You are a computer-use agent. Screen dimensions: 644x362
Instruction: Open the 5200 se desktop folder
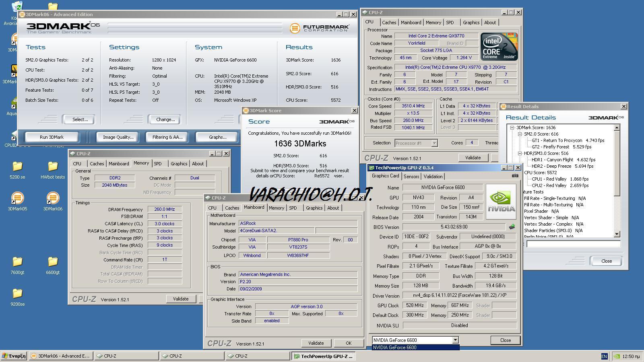point(17,170)
